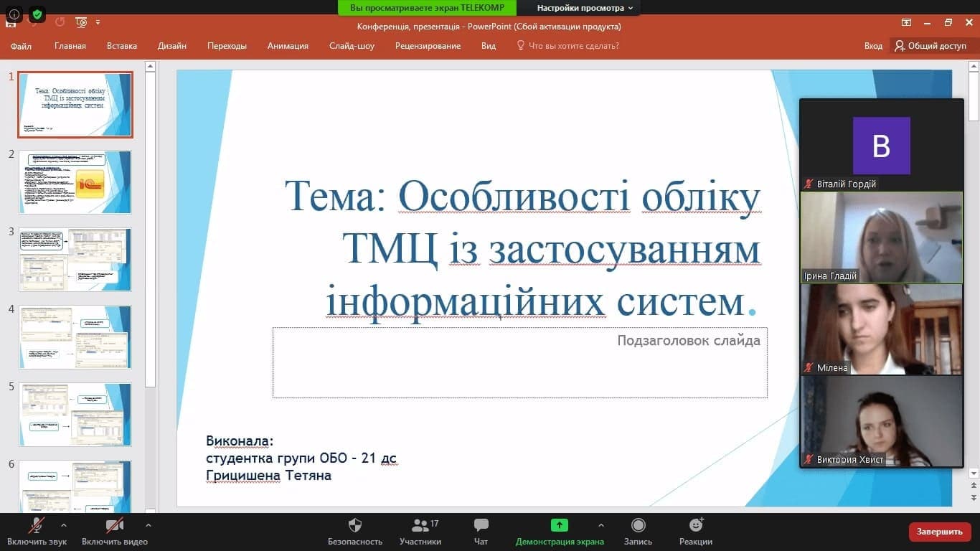This screenshot has height=551, width=980.
Task: Switch to the Дизайн ribbon tab
Action: point(172,46)
